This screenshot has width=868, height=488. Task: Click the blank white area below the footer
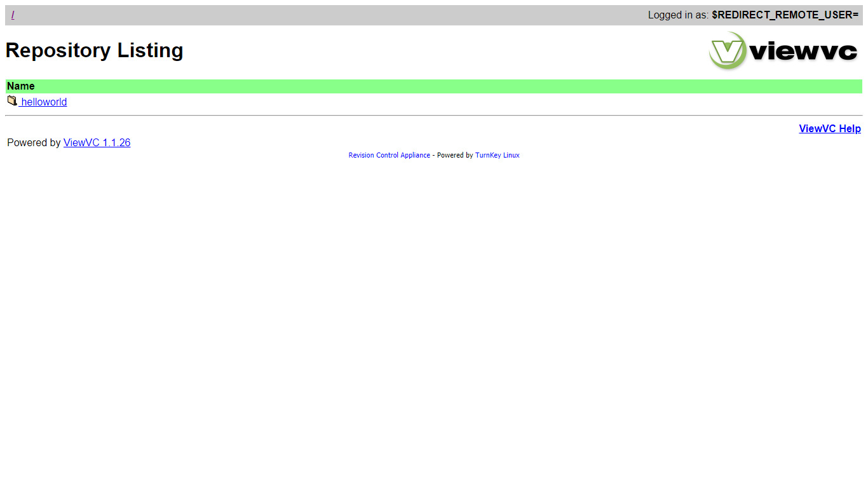pyautogui.click(x=434, y=318)
